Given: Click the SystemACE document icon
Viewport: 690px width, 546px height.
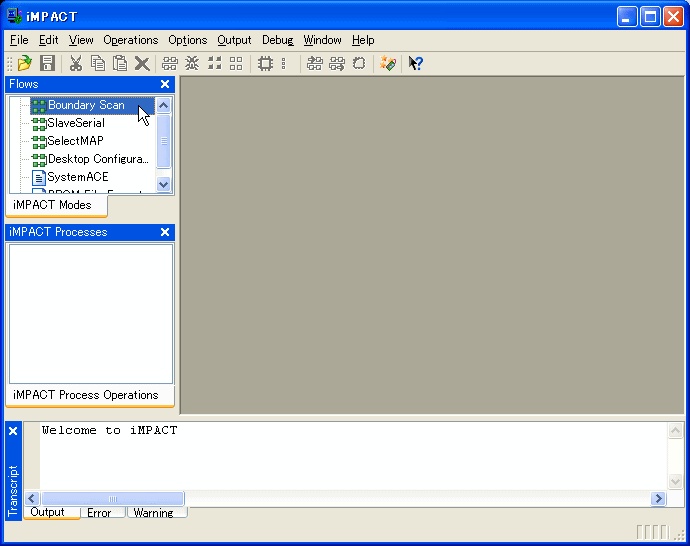Looking at the screenshot, I should tap(39, 177).
